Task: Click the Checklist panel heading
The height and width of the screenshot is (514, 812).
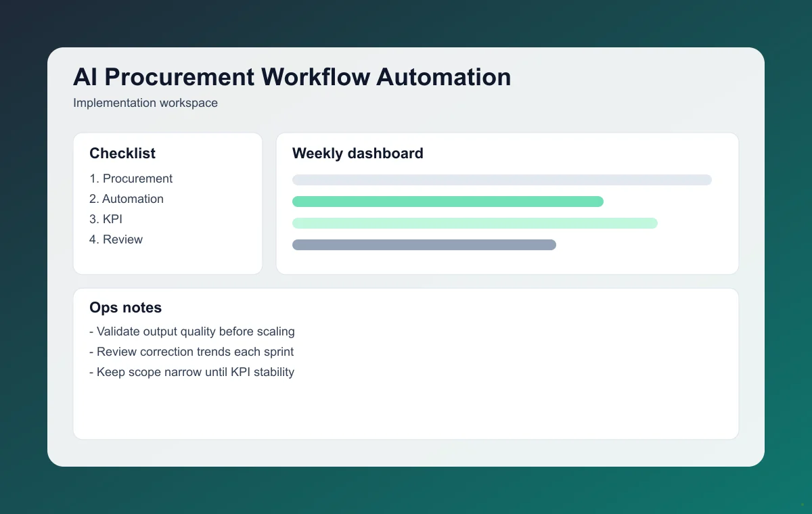Action: (x=122, y=154)
